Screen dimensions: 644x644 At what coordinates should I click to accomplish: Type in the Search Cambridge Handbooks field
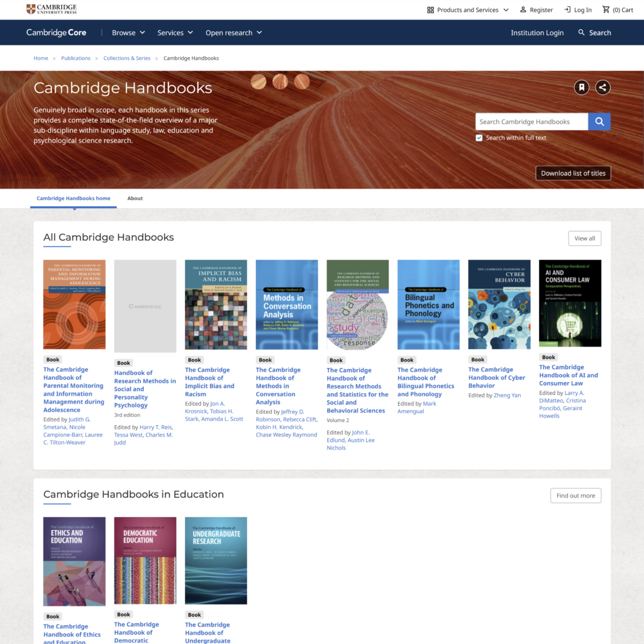click(531, 121)
